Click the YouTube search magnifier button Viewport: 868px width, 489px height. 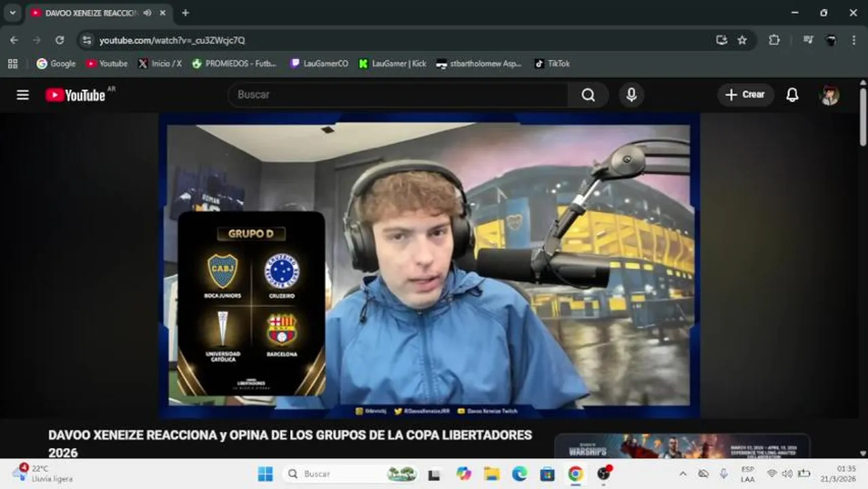tap(588, 95)
